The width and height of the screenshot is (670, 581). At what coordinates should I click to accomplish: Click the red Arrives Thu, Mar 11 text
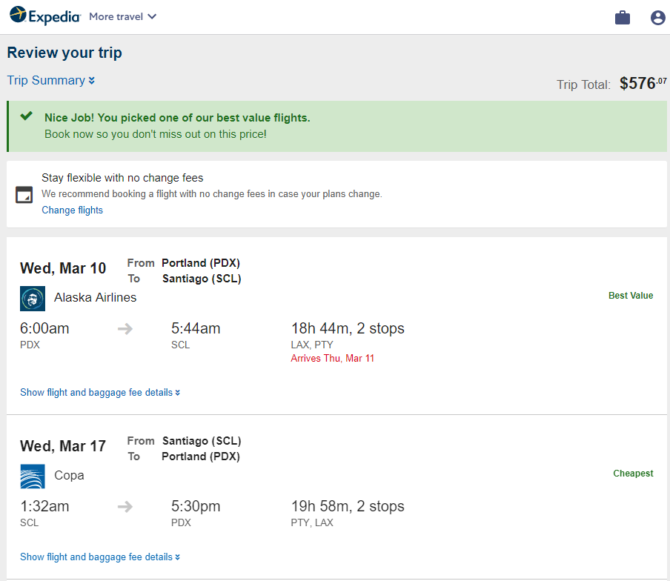(x=332, y=358)
